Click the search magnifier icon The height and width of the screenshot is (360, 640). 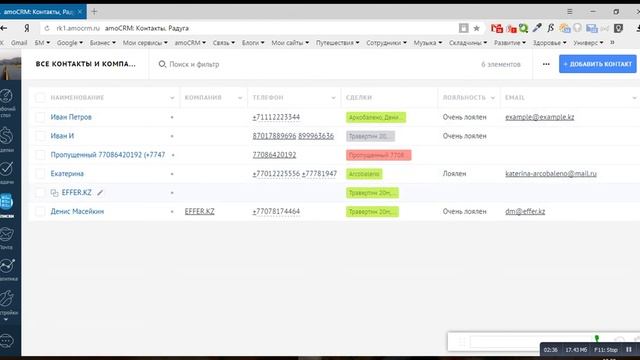[162, 64]
